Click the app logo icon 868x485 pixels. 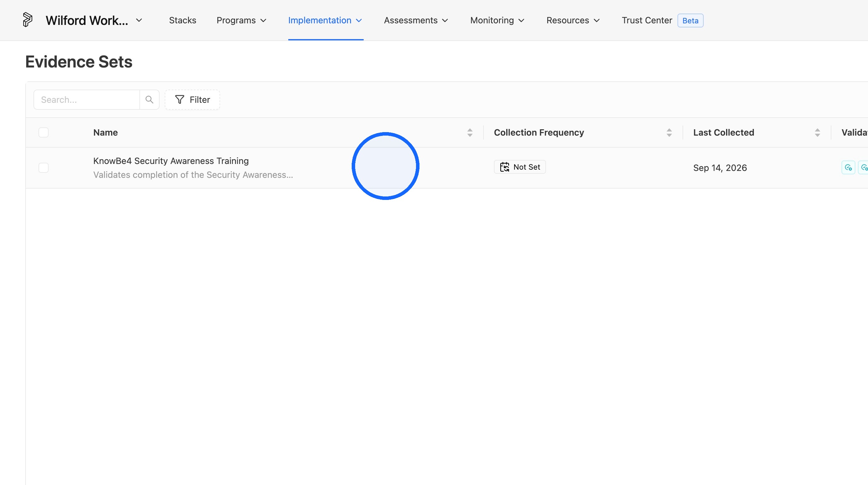(27, 20)
